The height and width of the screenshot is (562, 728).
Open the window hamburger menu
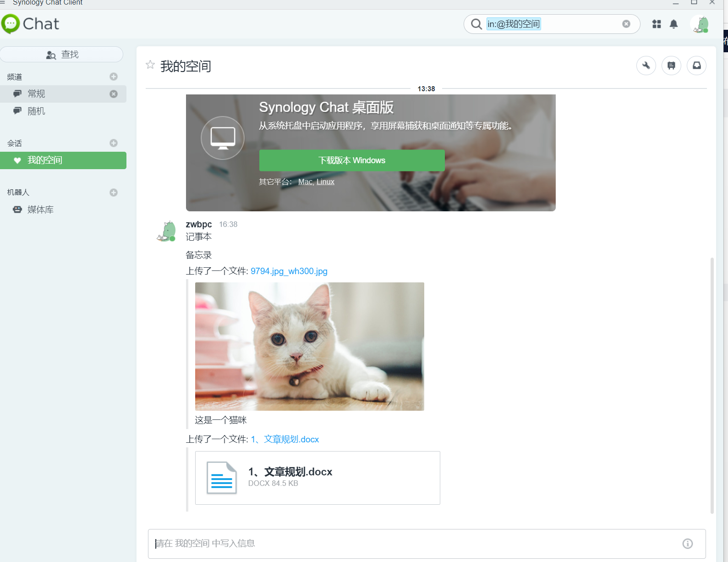[x=2, y=2]
